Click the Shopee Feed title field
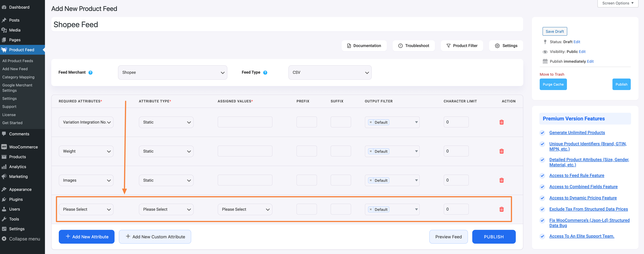This screenshot has width=644, height=254. [287, 24]
